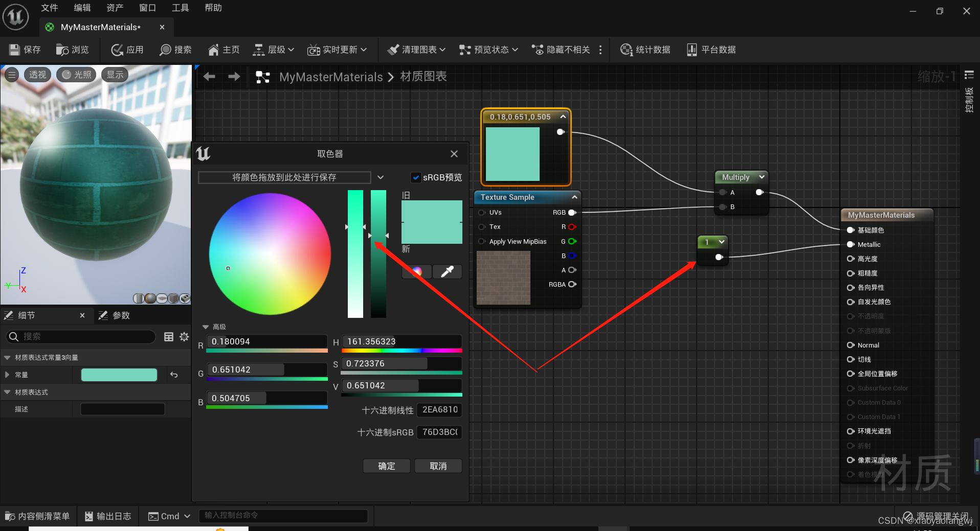This screenshot has width=980, height=531.
Task: Click the Unreal Engine logo icon
Action: click(x=16, y=16)
